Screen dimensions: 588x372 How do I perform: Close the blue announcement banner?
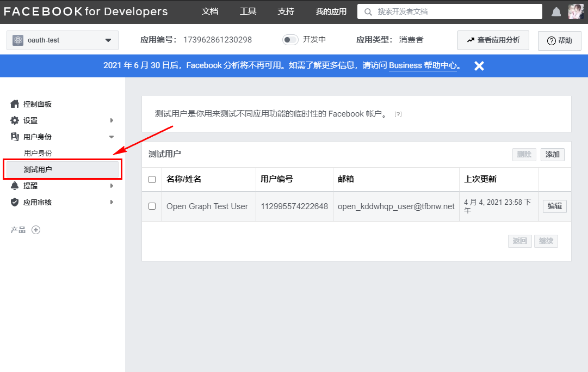[x=479, y=66]
